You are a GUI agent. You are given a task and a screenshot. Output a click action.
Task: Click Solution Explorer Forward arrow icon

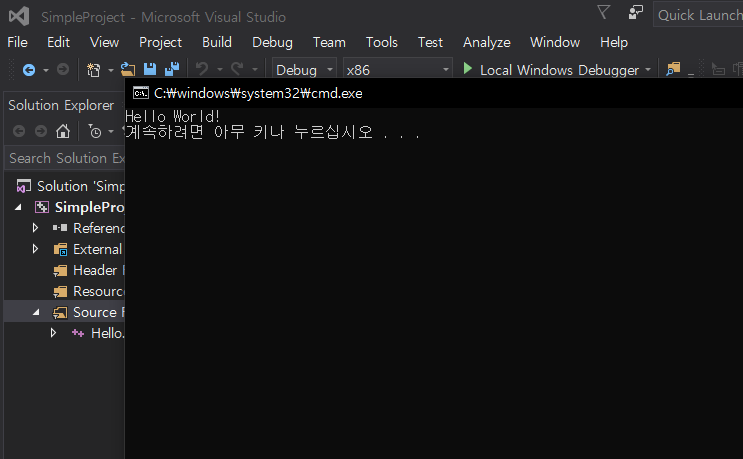coord(41,131)
